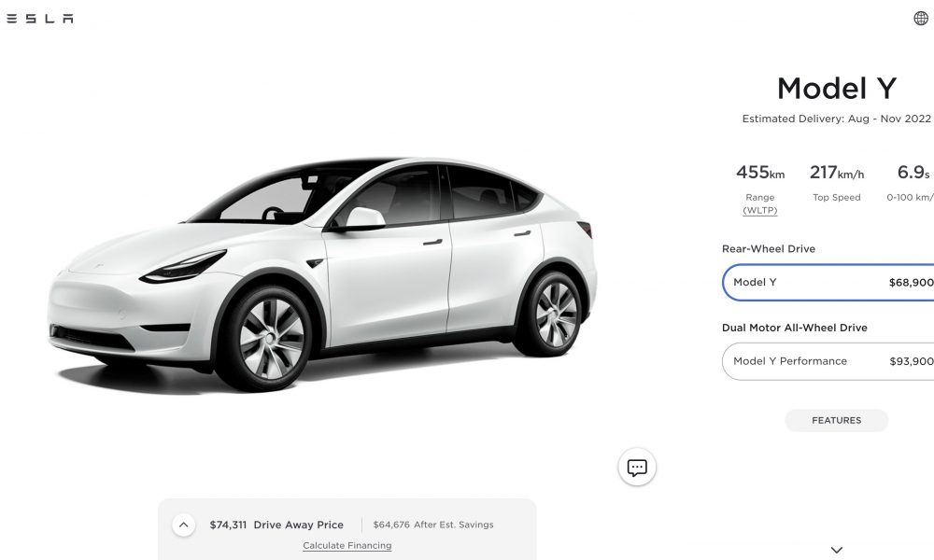Click the Model Y page heading
This screenshot has height=560, width=934.
[x=836, y=89]
